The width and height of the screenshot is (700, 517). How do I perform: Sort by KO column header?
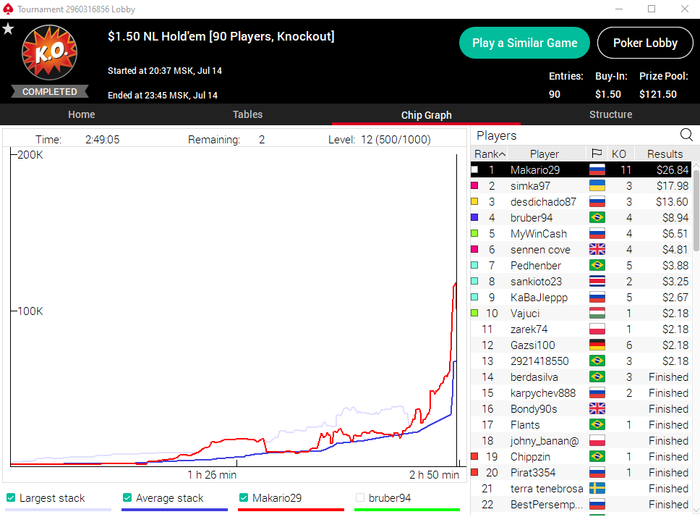coord(619,154)
